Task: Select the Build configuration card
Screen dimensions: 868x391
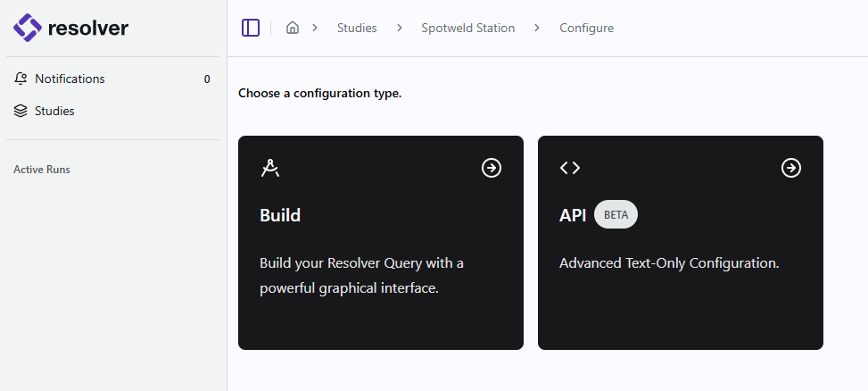Action: pos(381,243)
